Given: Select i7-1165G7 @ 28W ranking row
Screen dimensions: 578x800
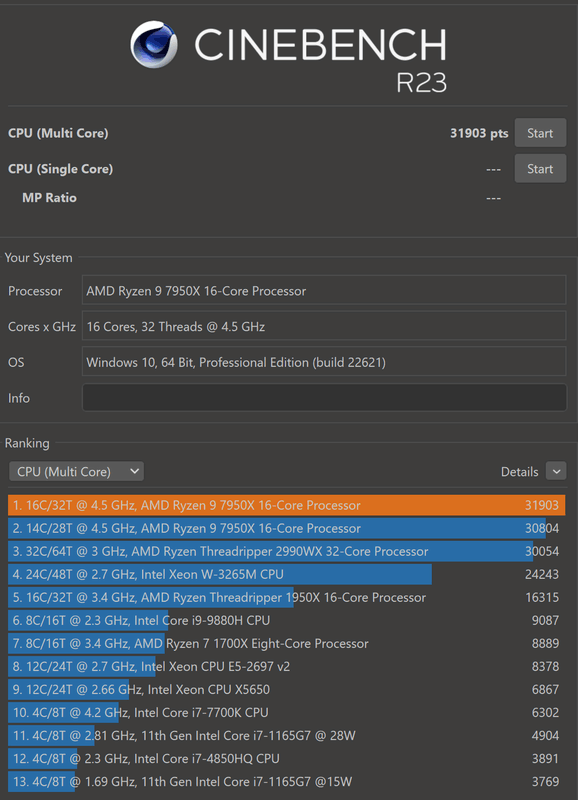Looking at the screenshot, I should click(x=287, y=735).
